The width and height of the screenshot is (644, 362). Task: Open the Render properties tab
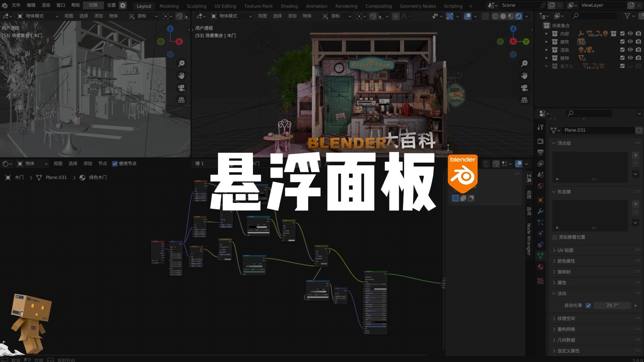[x=540, y=141]
